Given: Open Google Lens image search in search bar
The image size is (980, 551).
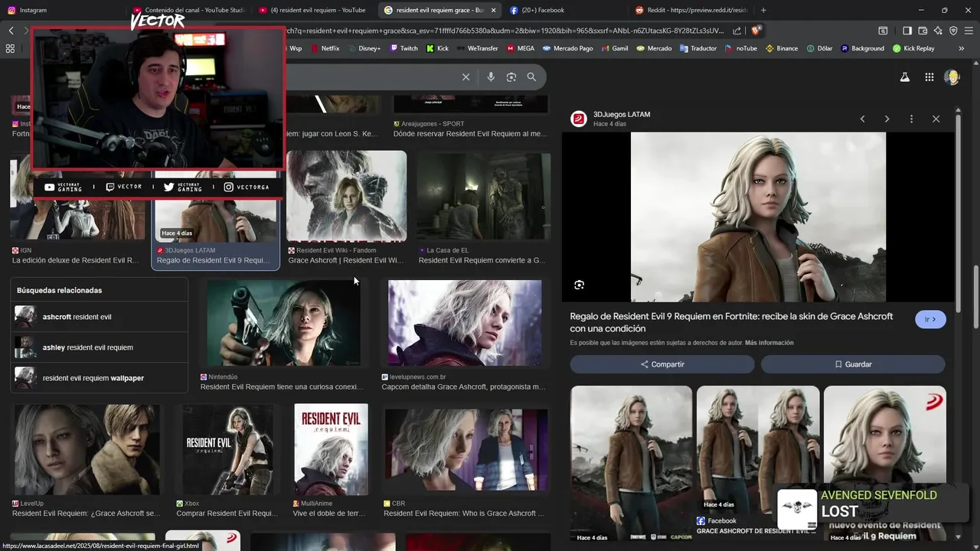Looking at the screenshot, I should coord(511,77).
